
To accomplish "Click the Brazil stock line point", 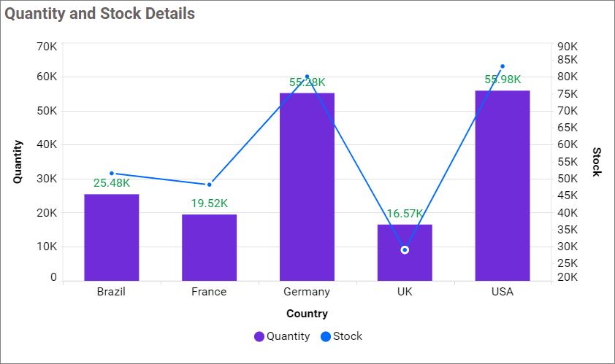I will (112, 174).
